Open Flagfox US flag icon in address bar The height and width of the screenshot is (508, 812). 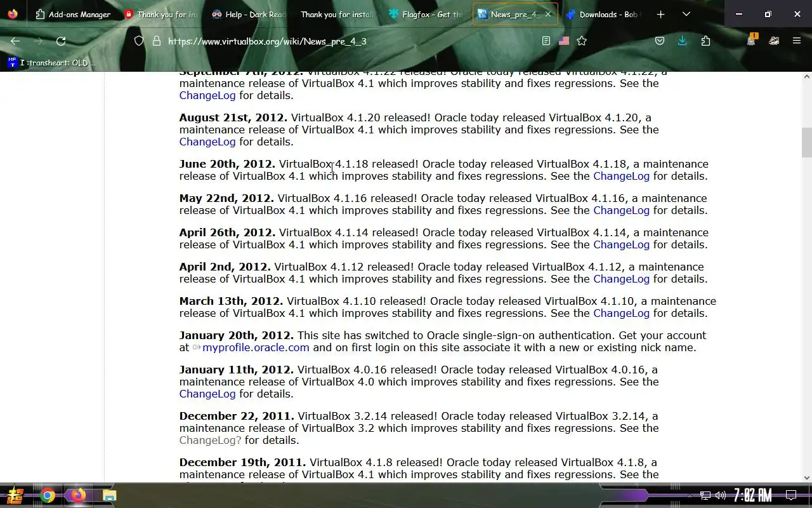point(564,41)
